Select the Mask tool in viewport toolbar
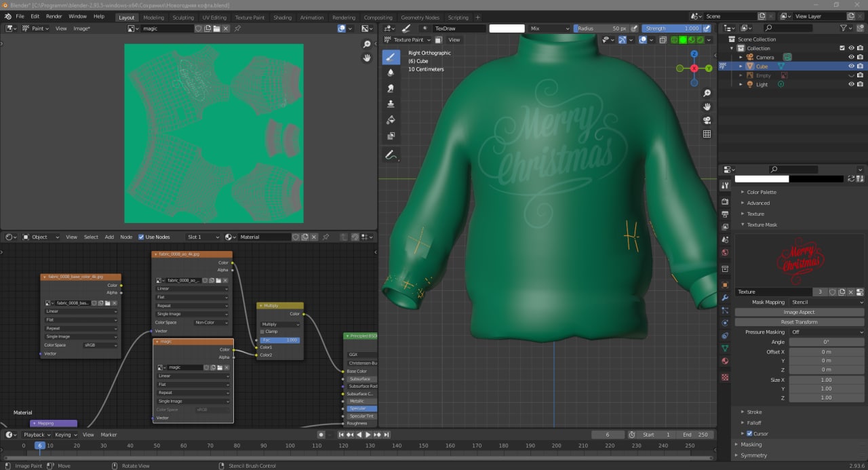868x470 pixels. coord(391,136)
